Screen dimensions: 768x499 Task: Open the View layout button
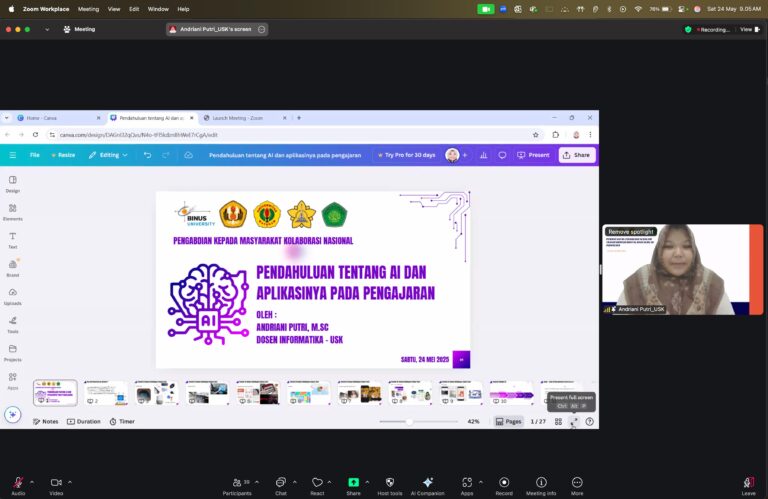coord(750,29)
